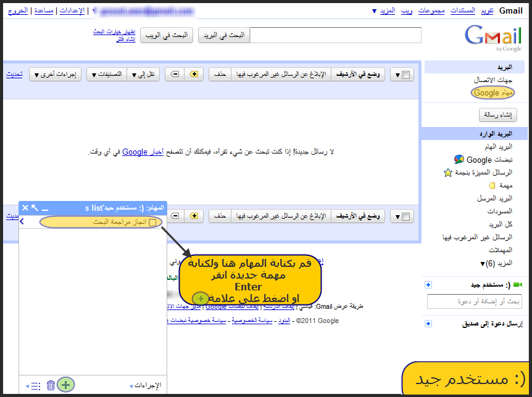
Task: Open مجموعات in top navigation
Action: click(x=431, y=11)
